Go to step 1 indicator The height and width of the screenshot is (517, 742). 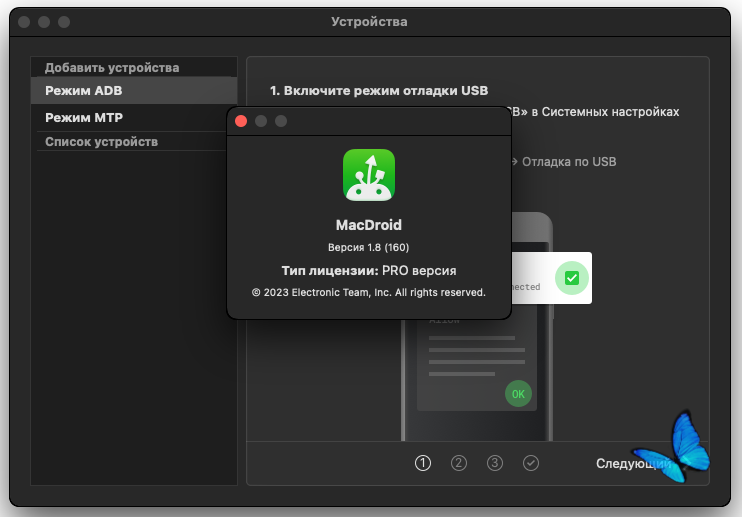pos(423,463)
